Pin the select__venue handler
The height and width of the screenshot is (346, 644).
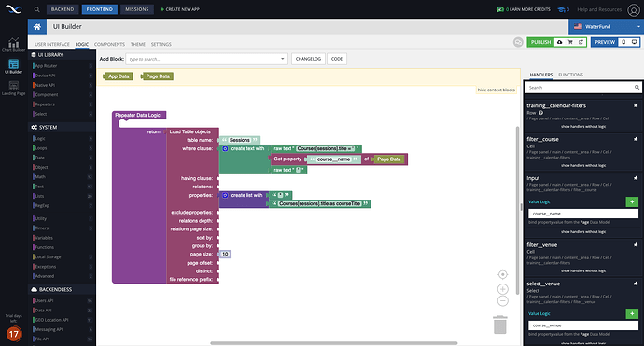636,284
